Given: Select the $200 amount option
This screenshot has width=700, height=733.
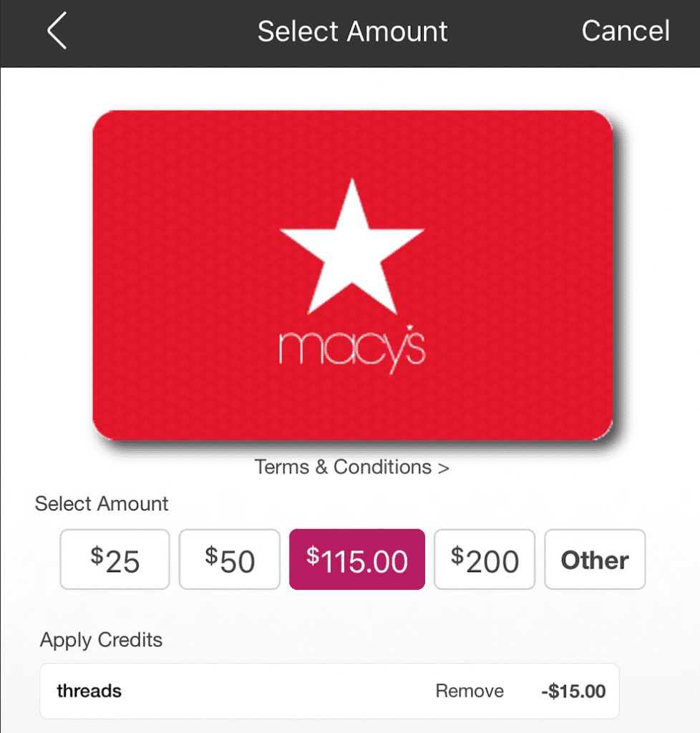Looking at the screenshot, I should click(x=484, y=559).
